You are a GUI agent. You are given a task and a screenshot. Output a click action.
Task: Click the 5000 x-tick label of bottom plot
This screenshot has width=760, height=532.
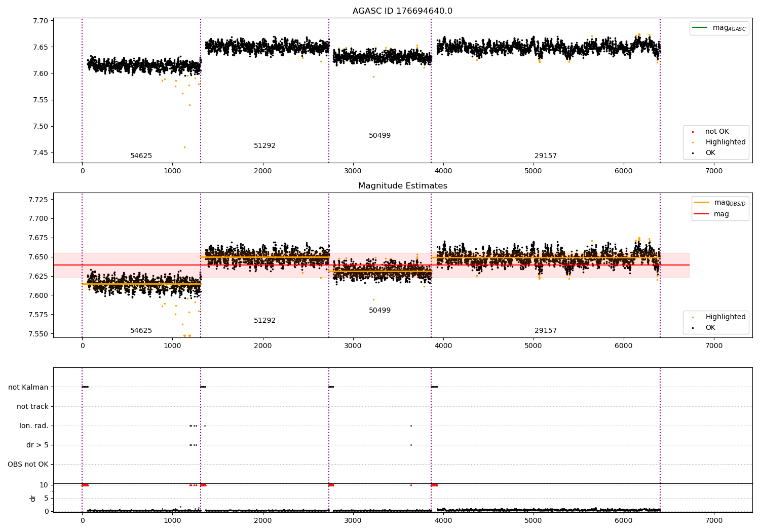point(533,520)
